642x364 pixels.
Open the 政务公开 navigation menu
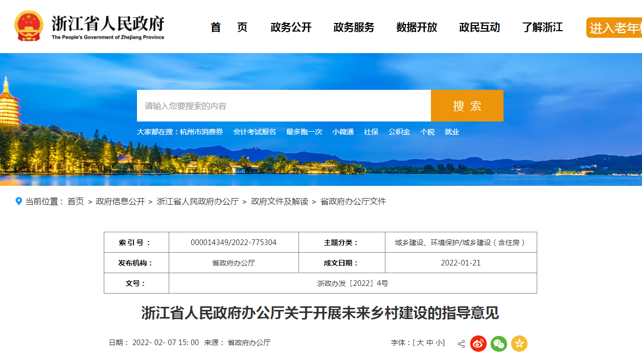291,28
